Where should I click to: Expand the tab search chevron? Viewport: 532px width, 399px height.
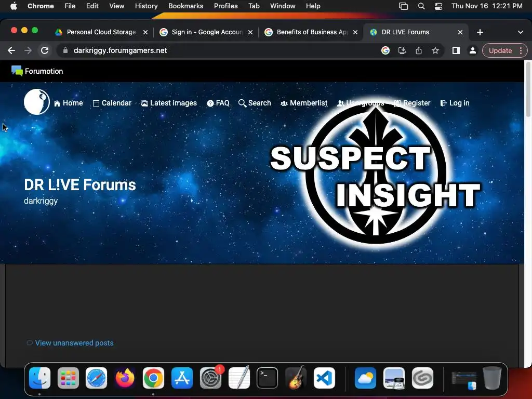pyautogui.click(x=520, y=32)
